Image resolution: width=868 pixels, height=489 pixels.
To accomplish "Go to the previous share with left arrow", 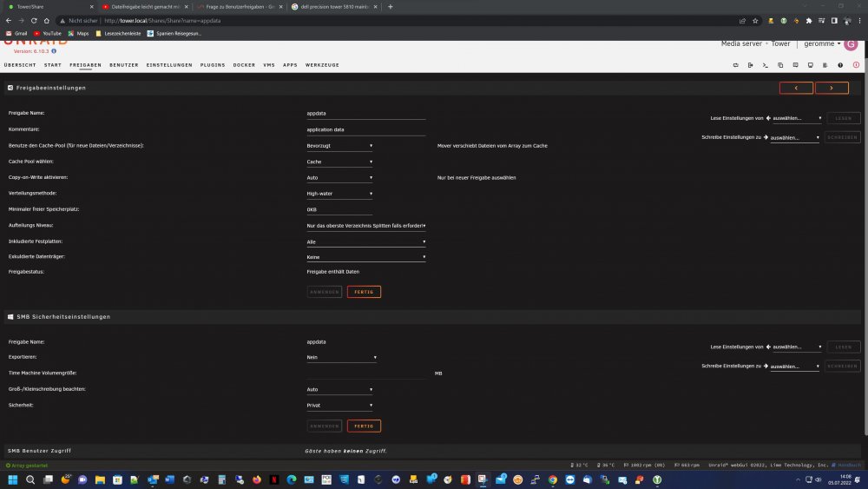I will (796, 88).
